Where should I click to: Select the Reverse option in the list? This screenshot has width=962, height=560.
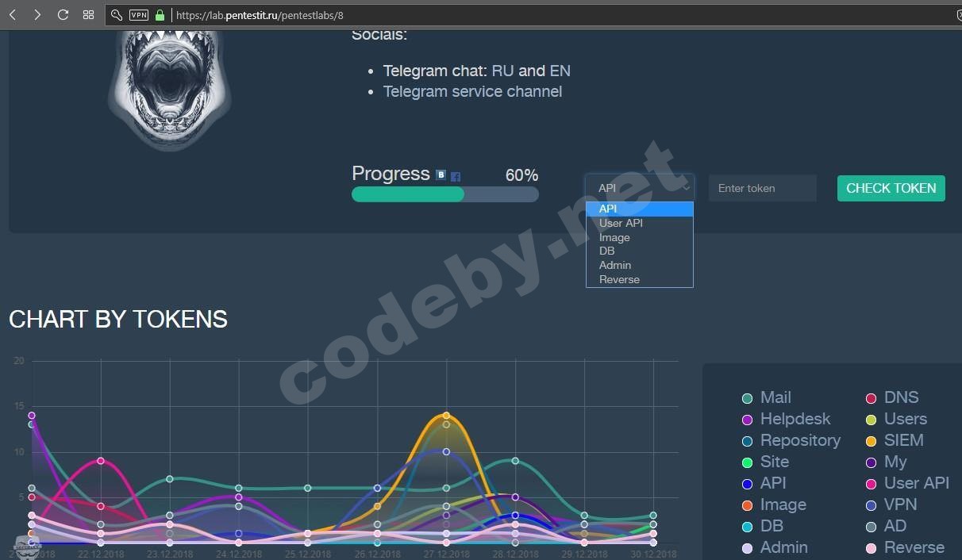tap(619, 279)
